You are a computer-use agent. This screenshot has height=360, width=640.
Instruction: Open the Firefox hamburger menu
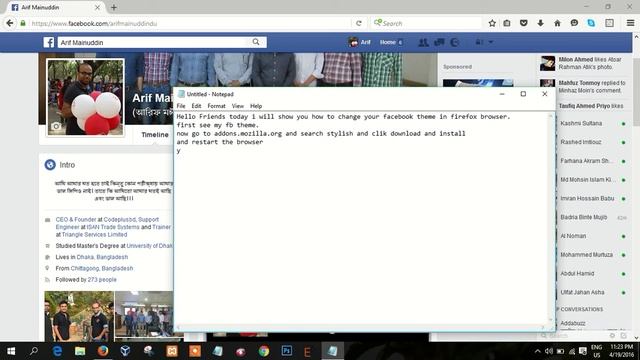[x=630, y=23]
